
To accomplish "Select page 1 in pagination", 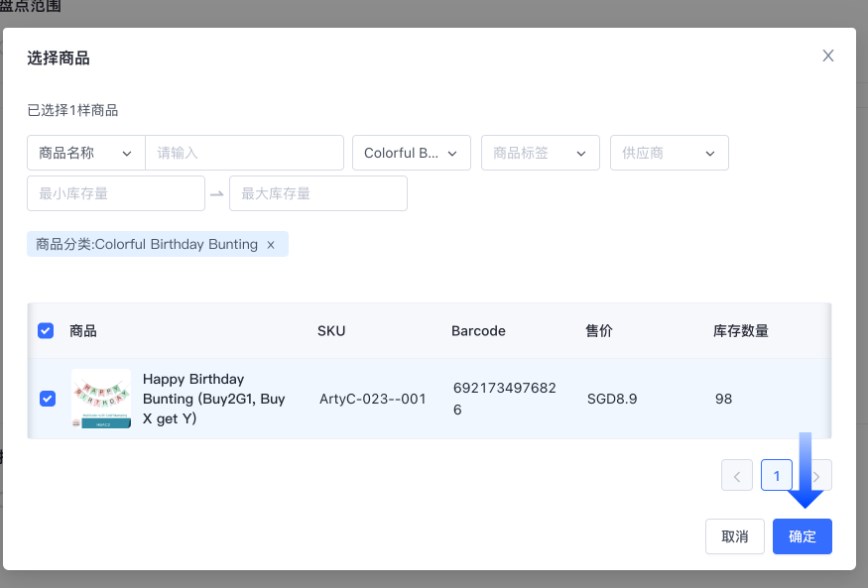I will coord(777,476).
